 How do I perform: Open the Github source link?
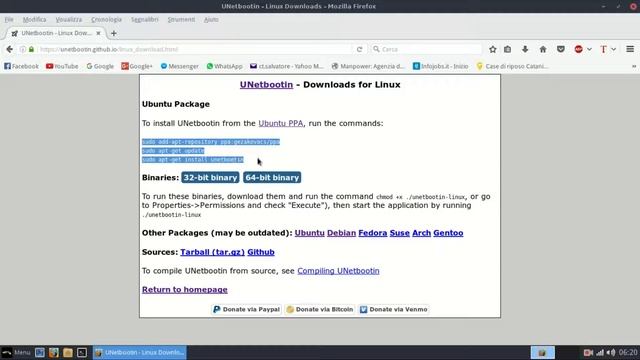(x=261, y=252)
